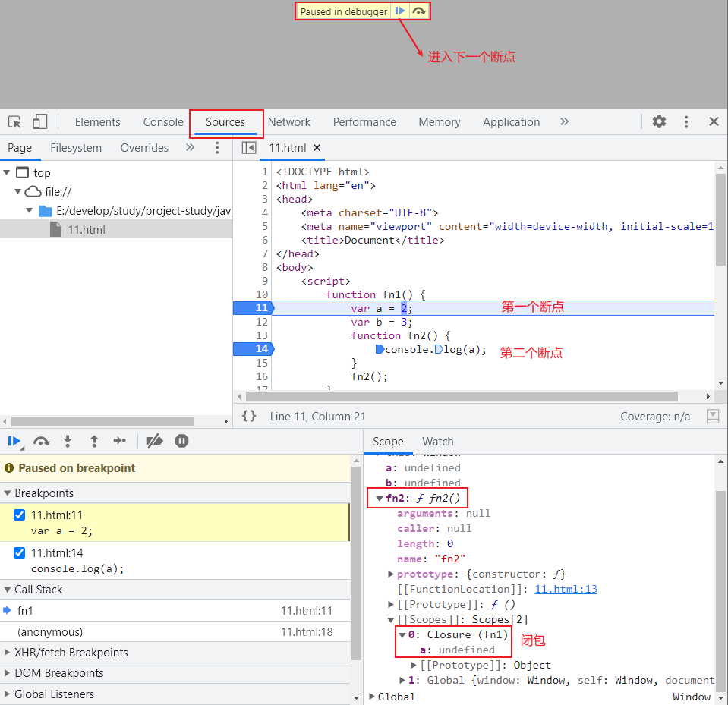The width and height of the screenshot is (728, 705).
Task: Click step into next function icon
Action: point(68,441)
